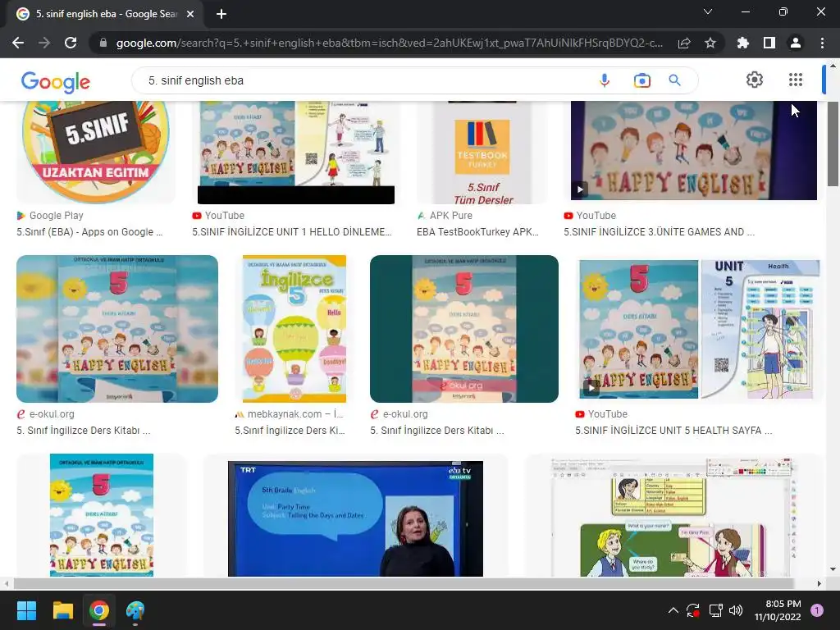
Task: View site information lock icon
Action: point(103,43)
